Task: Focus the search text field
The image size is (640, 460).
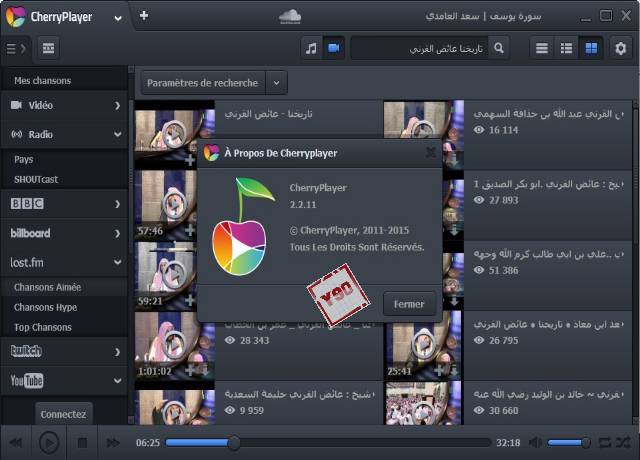Action: 419,49
